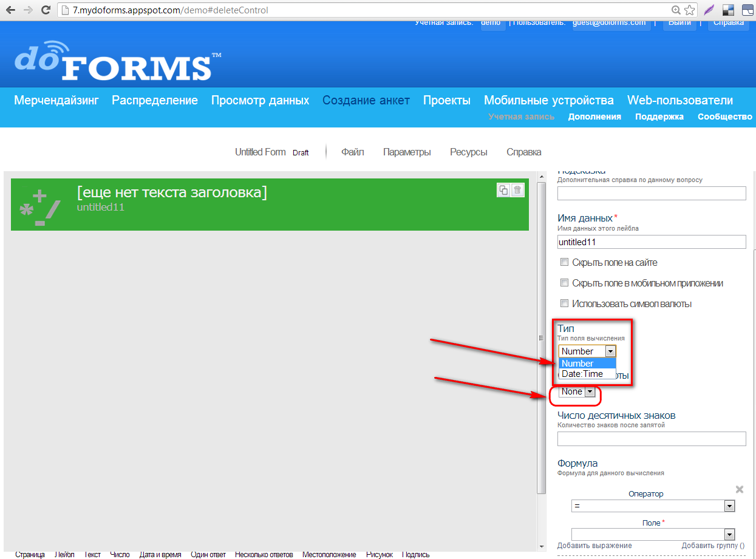Image resolution: width=756 pixels, height=559 pixels.
Task: Delete the field using trash icon
Action: point(517,190)
